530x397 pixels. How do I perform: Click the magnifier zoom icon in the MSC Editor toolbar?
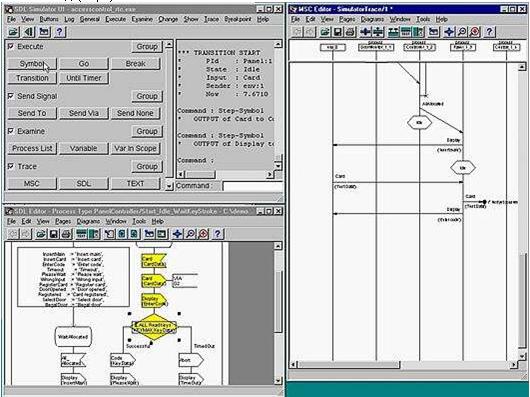click(462, 32)
